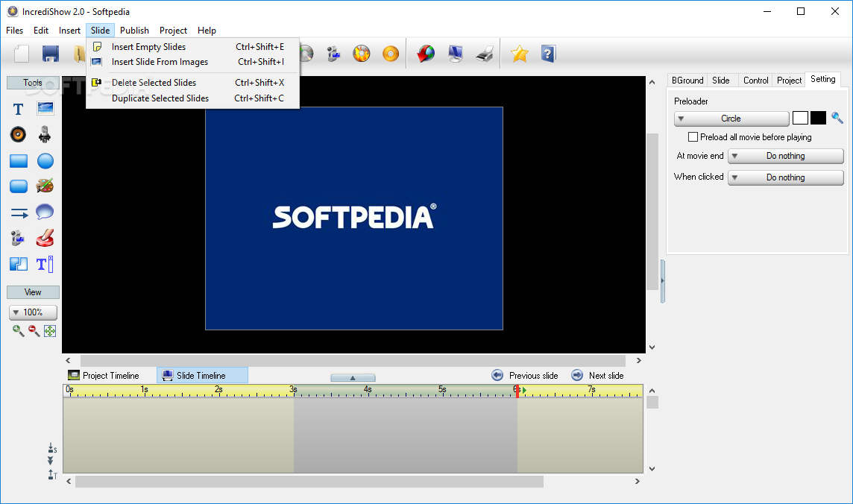The width and height of the screenshot is (853, 504).
Task: Click the floppy disk save icon
Action: click(x=51, y=54)
